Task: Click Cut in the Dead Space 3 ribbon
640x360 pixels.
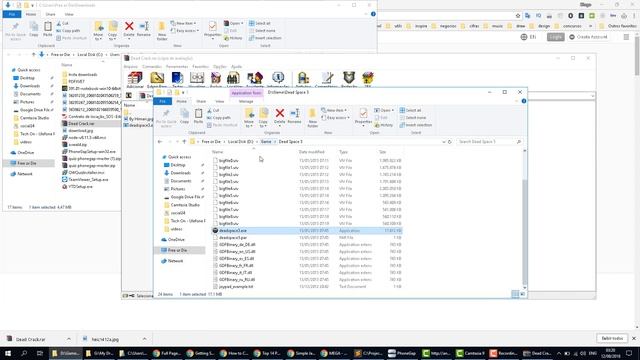Action: 213,110
